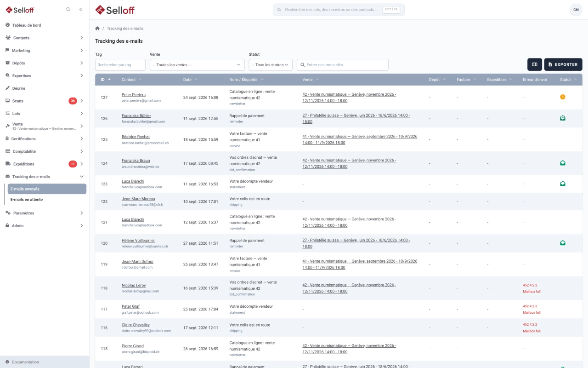
Task: Click the home breadcrumb icon
Action: (x=97, y=29)
